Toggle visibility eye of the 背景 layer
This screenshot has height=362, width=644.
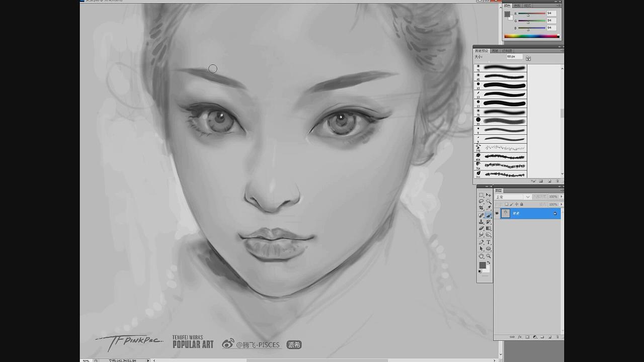(x=497, y=213)
